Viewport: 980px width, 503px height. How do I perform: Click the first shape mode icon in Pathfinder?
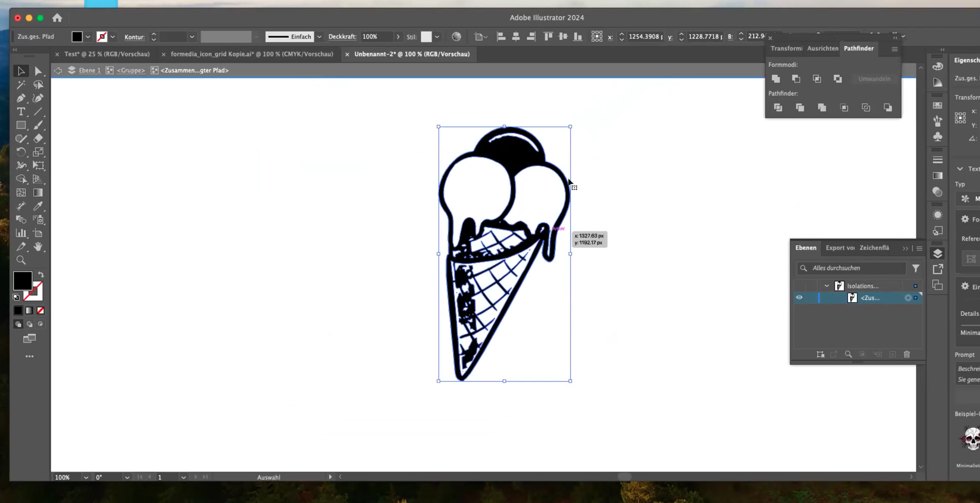(776, 79)
